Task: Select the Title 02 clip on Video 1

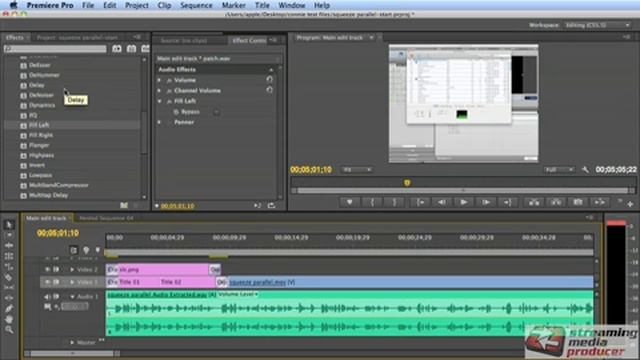Action: (171, 282)
